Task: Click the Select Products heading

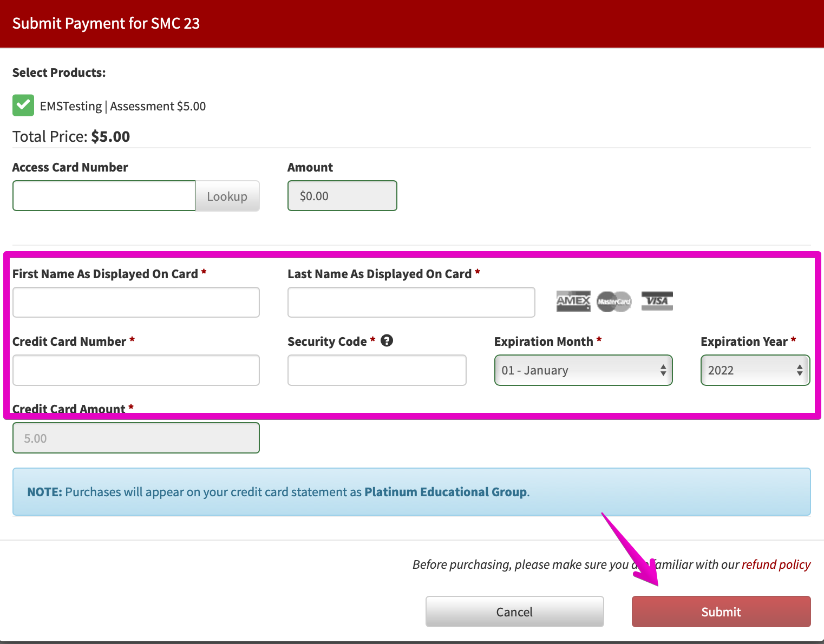Action: point(59,73)
